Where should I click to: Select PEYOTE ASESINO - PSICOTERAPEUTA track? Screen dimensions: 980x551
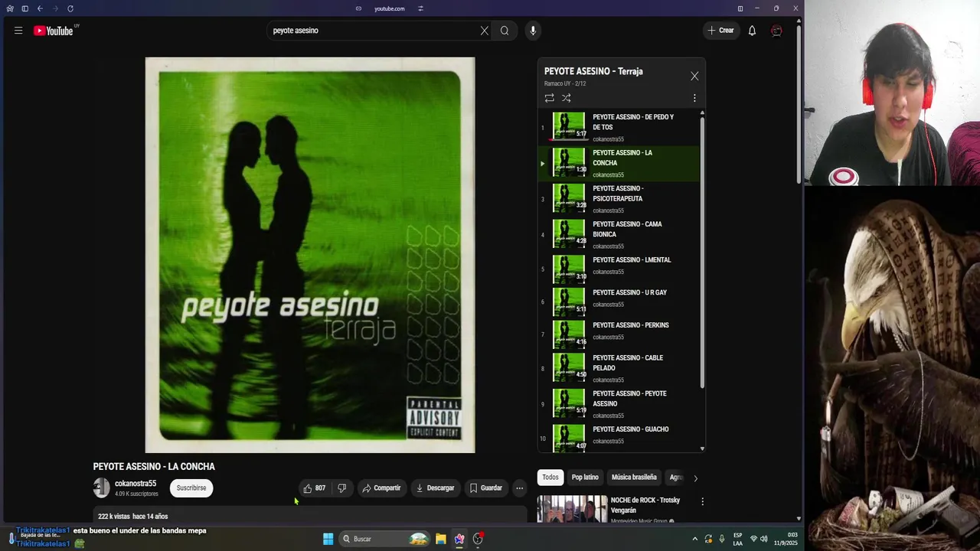(619, 199)
